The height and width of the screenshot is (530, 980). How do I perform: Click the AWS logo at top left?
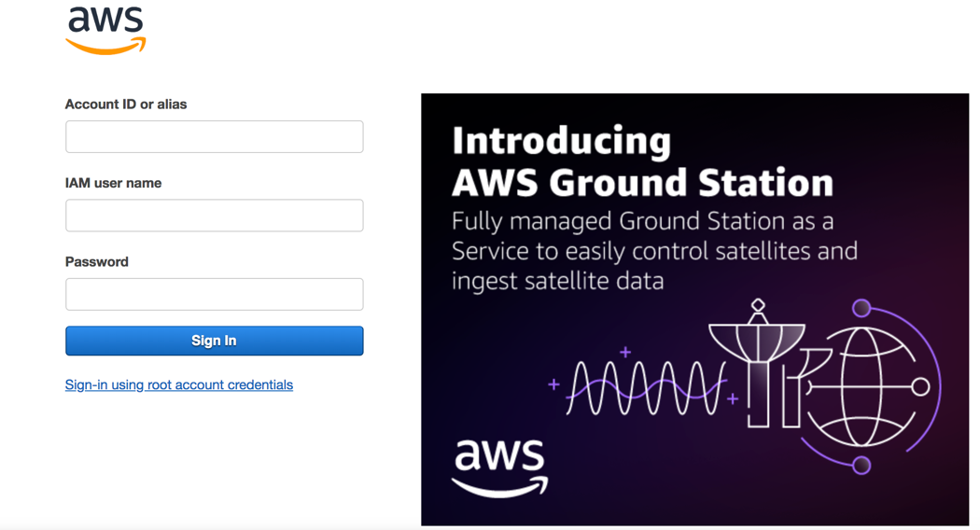point(105,30)
